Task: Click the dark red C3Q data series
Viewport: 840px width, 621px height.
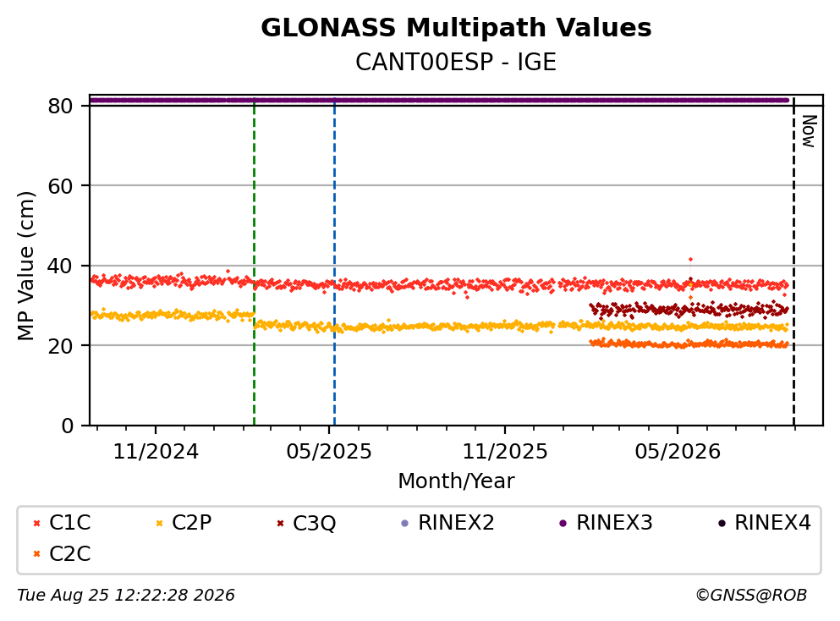Action: tap(689, 309)
